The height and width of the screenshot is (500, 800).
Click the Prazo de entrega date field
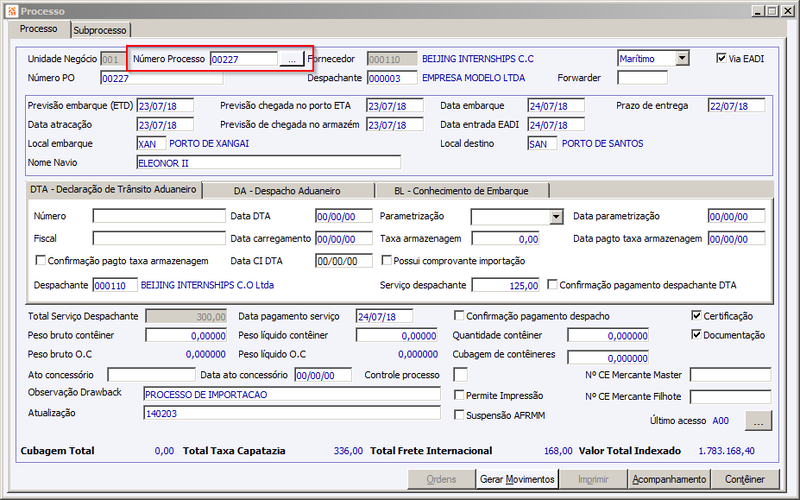click(x=737, y=106)
